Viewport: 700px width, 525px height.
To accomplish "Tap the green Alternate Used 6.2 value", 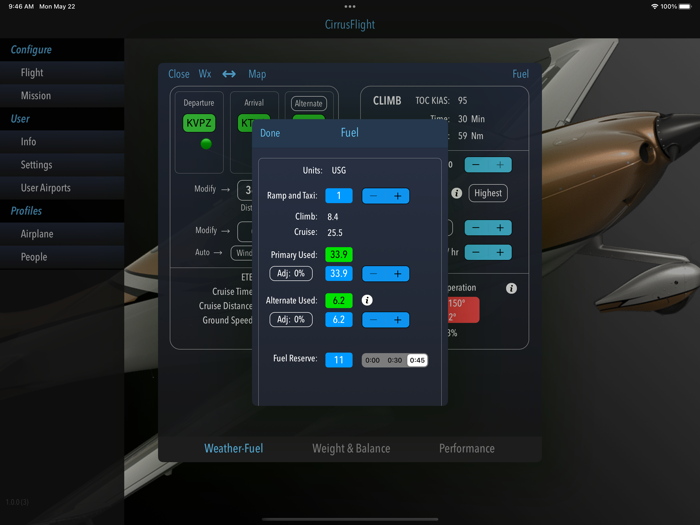I will tap(339, 300).
